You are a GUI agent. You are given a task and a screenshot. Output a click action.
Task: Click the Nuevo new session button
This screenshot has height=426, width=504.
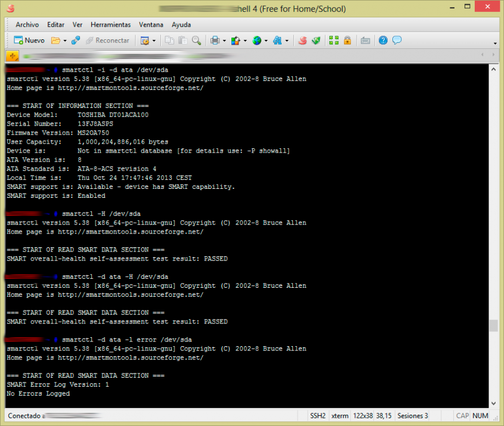29,41
